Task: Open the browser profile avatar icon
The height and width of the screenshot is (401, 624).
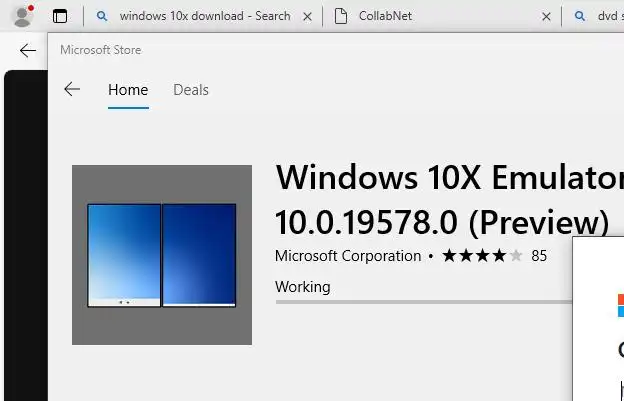Action: pyautogui.click(x=22, y=16)
